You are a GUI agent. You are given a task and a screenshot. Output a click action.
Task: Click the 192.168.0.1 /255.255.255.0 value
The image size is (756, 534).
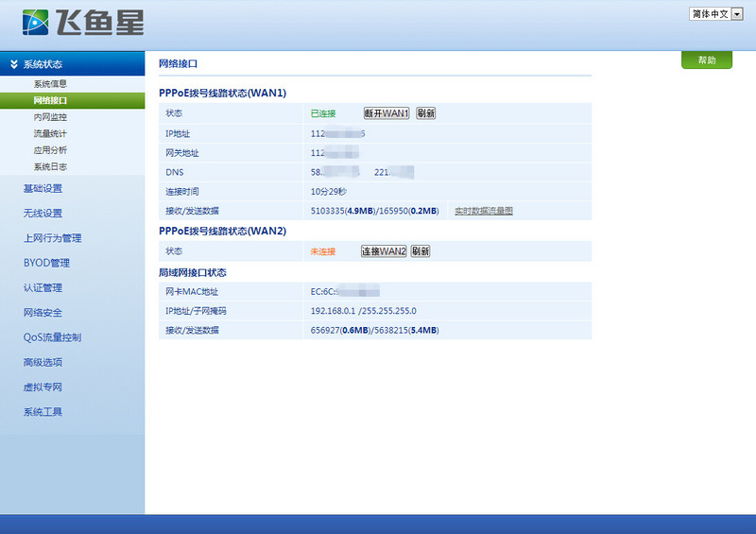pos(364,311)
